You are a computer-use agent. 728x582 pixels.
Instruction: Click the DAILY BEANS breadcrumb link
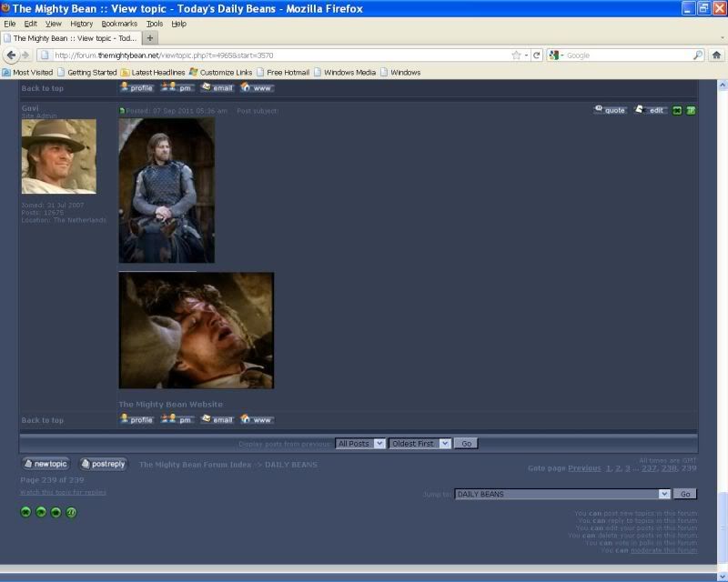291,465
